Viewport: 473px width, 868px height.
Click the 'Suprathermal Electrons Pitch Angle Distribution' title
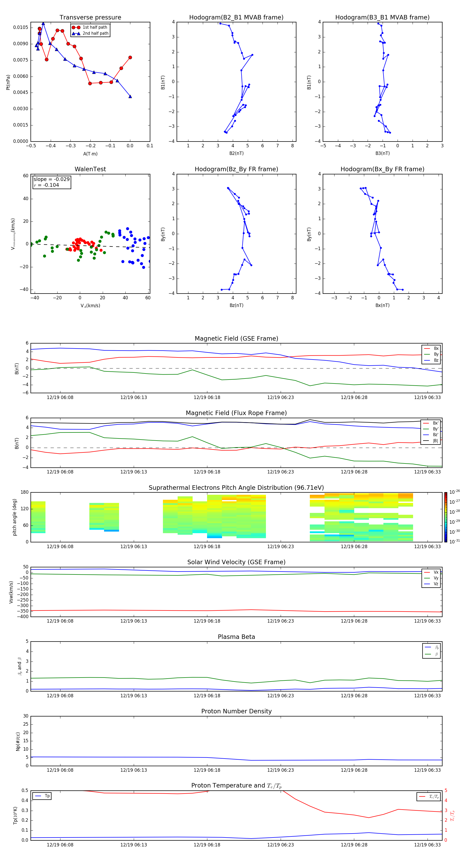236,488
